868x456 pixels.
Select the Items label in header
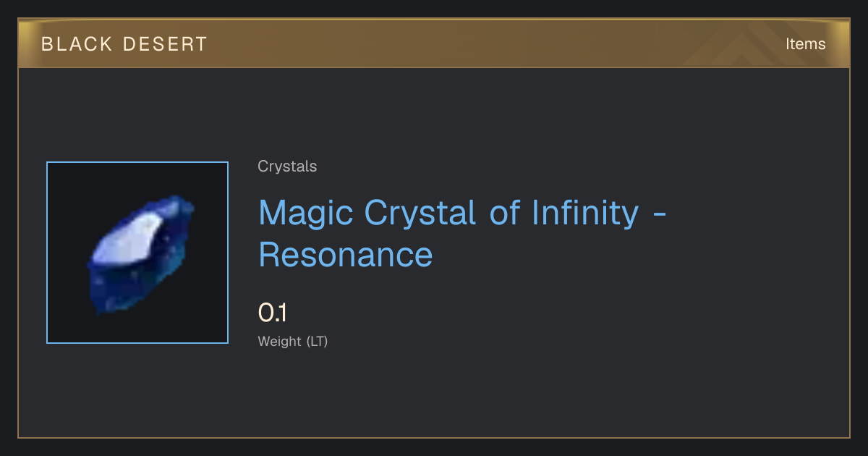click(x=805, y=44)
